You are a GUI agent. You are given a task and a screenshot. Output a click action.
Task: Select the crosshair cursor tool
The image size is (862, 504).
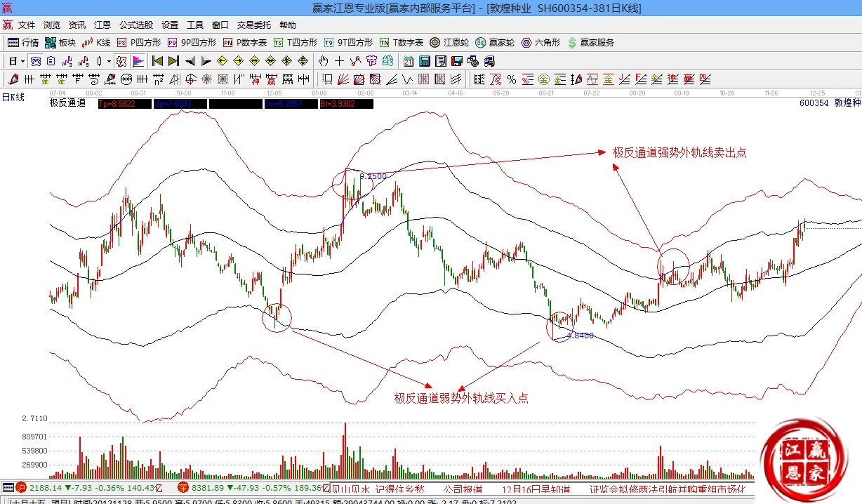click(x=339, y=61)
